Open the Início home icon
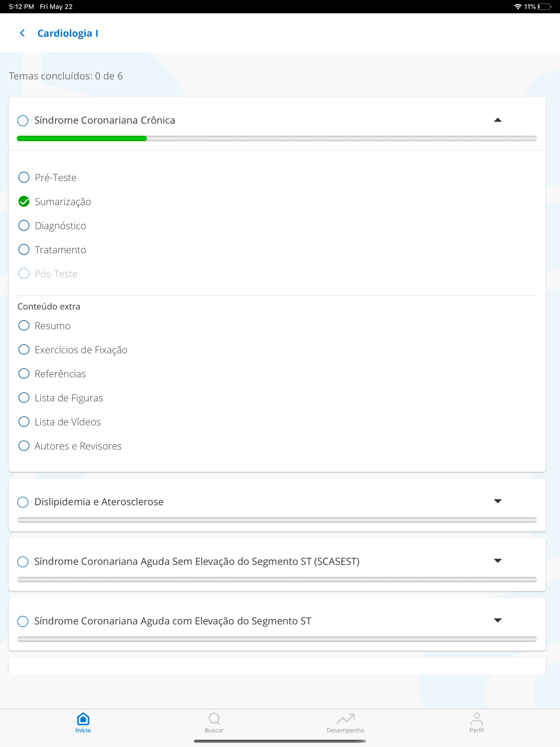The width and height of the screenshot is (560, 747). [83, 718]
